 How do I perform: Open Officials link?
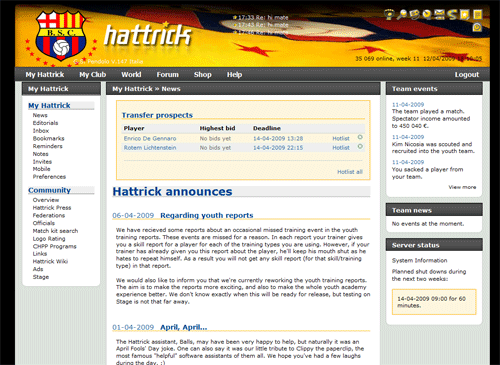point(44,223)
